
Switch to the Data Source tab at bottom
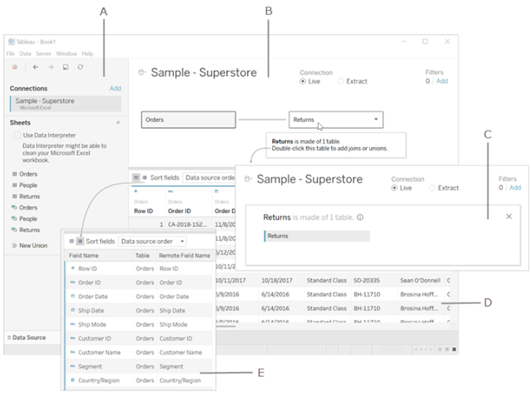tap(26, 338)
